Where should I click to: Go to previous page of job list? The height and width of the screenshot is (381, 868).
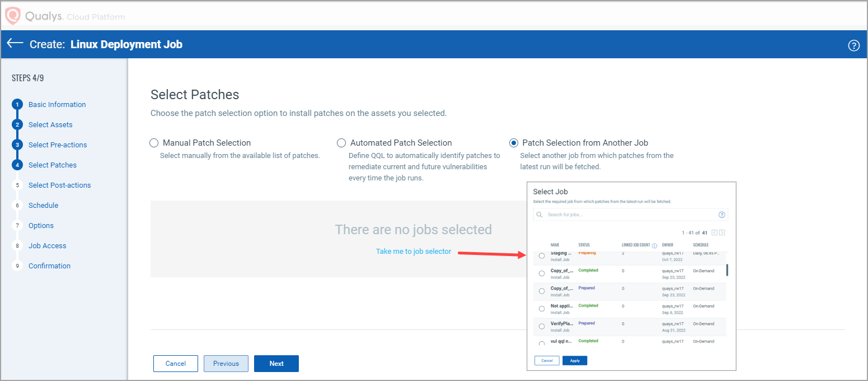coord(714,233)
